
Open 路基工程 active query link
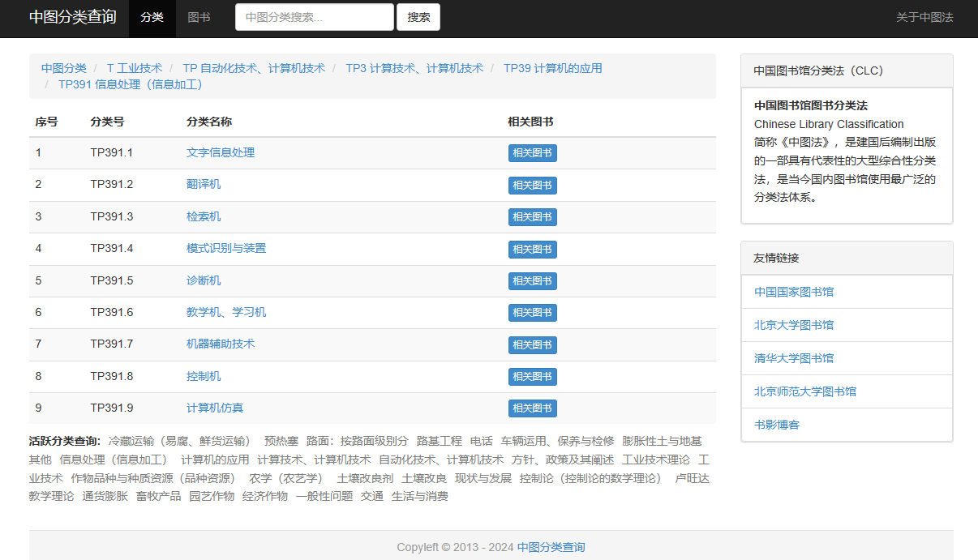click(x=440, y=441)
